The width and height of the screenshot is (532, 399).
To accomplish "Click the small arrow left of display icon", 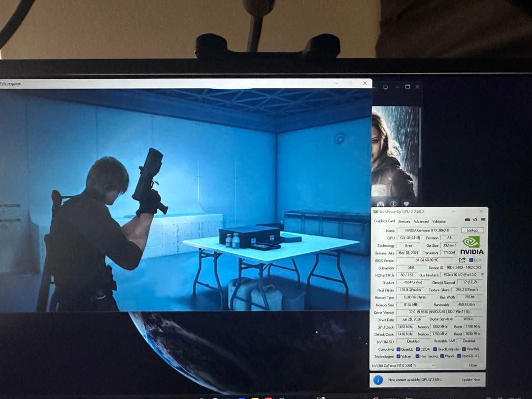I will click(374, 88).
